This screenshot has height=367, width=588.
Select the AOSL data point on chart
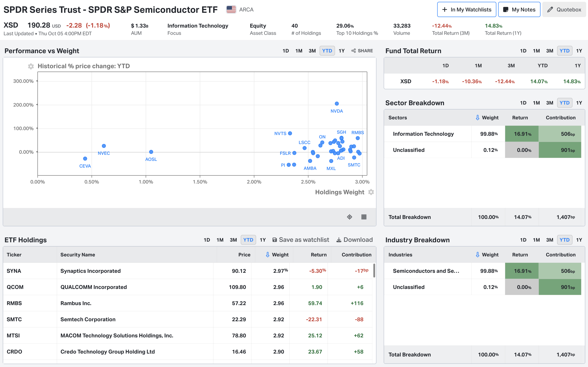(x=151, y=152)
